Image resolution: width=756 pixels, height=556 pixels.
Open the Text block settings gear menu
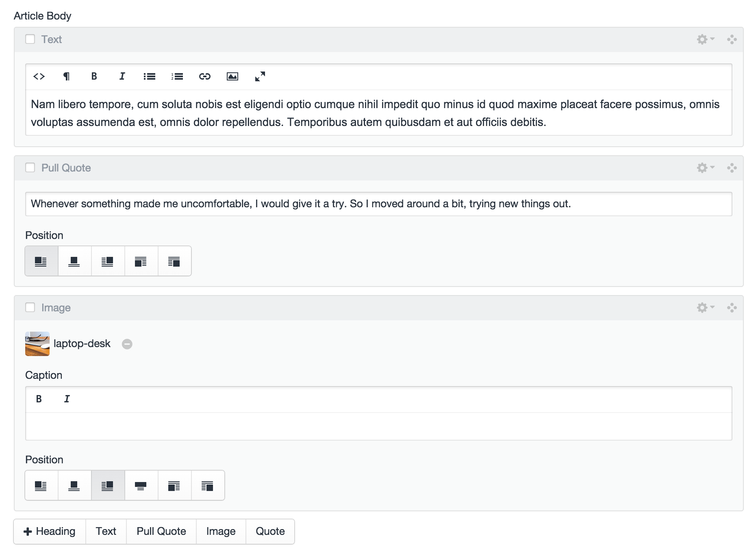tap(705, 39)
